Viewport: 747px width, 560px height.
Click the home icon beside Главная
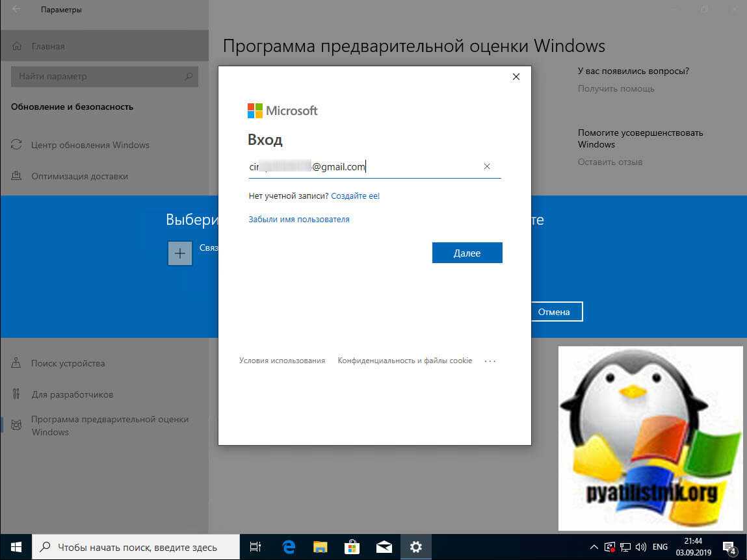pyautogui.click(x=17, y=46)
